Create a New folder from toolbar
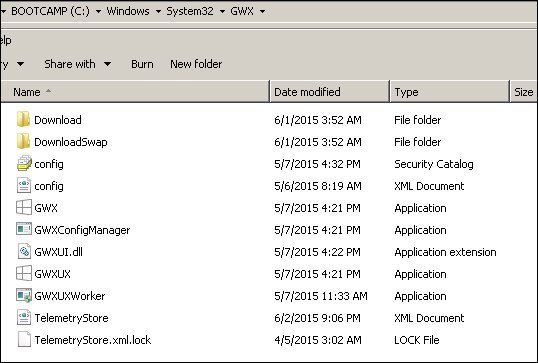 click(196, 64)
